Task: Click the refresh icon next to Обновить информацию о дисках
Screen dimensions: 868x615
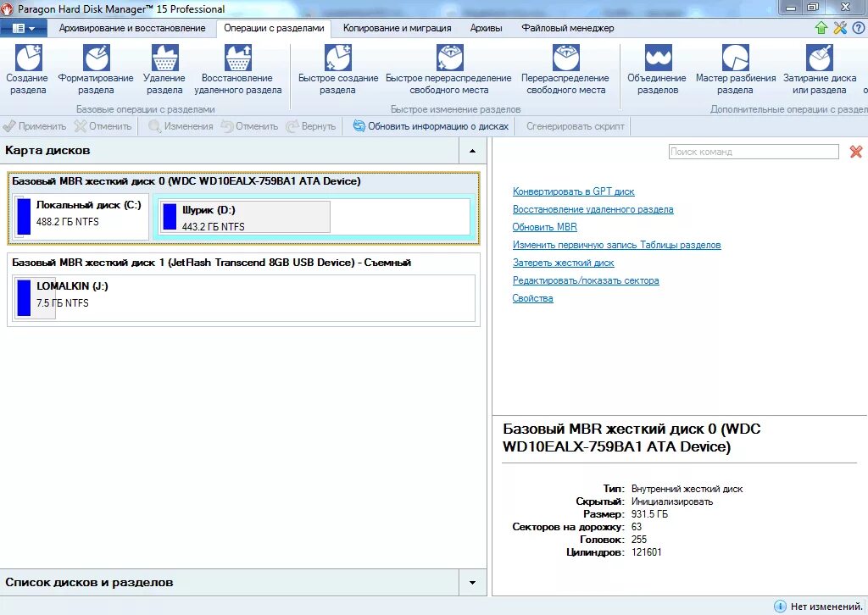Action: 359,126
